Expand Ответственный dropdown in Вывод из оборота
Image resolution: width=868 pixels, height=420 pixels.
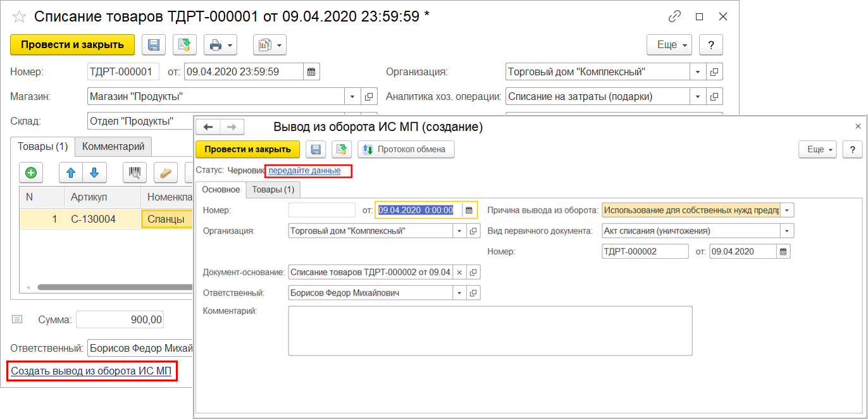(460, 293)
